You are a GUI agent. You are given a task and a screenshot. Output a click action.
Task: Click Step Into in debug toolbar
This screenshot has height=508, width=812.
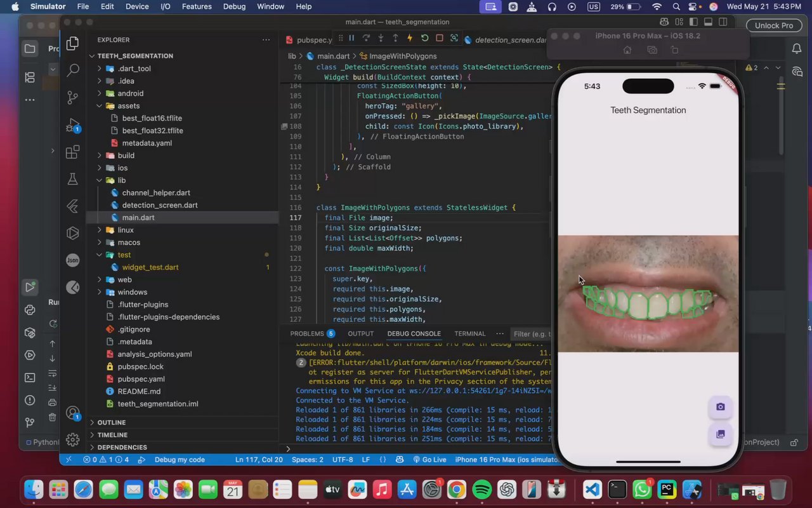pyautogui.click(x=381, y=38)
